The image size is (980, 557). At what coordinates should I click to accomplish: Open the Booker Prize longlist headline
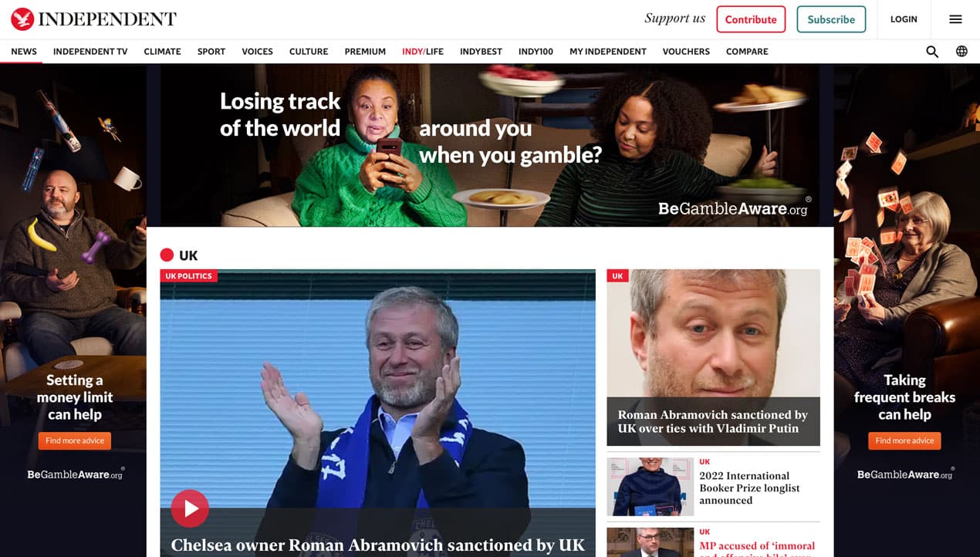(749, 488)
